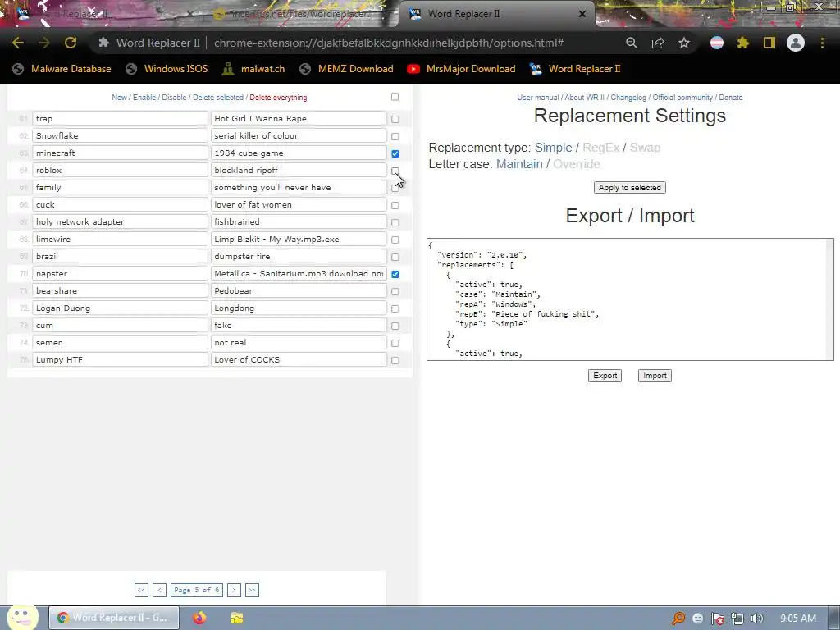Click the browser forward arrow
The height and width of the screenshot is (630, 840).
point(44,43)
